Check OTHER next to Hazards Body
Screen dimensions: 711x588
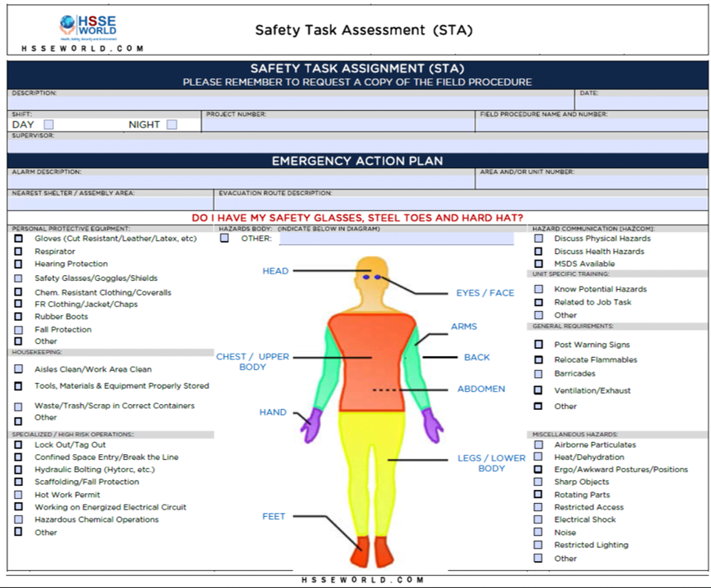point(225,238)
